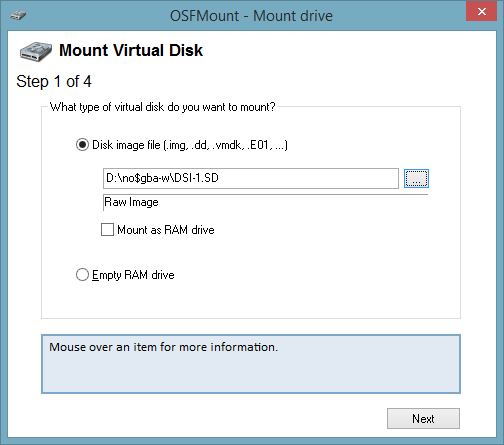This screenshot has height=445, width=504.
Task: Click into the image file path field
Action: [x=251, y=178]
